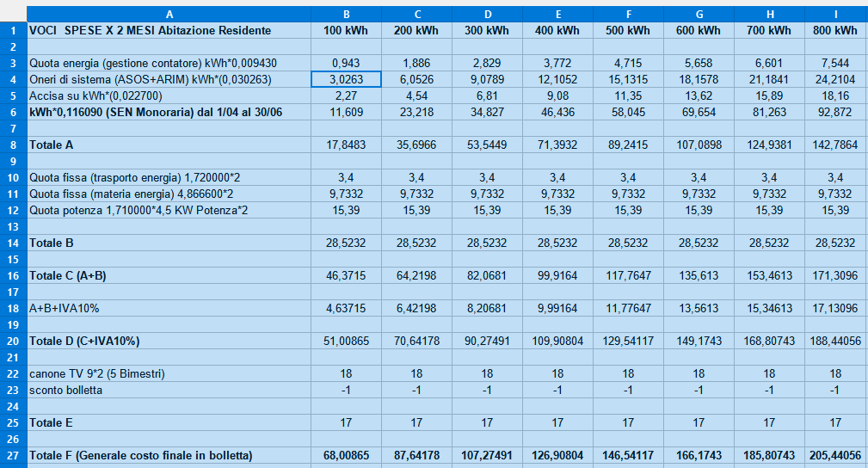The height and width of the screenshot is (468, 868).
Task: Click 'Quota fissa (materia energia)' cell
Action: [x=169, y=194]
